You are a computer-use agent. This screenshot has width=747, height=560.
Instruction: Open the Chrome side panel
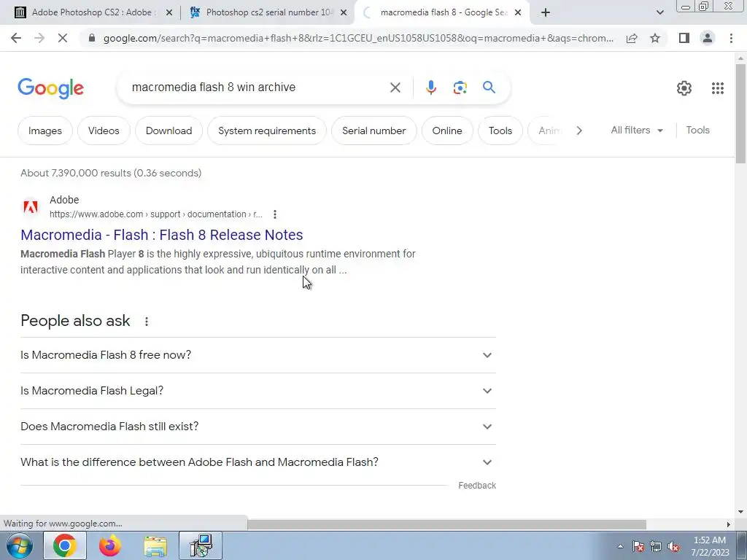[684, 38]
